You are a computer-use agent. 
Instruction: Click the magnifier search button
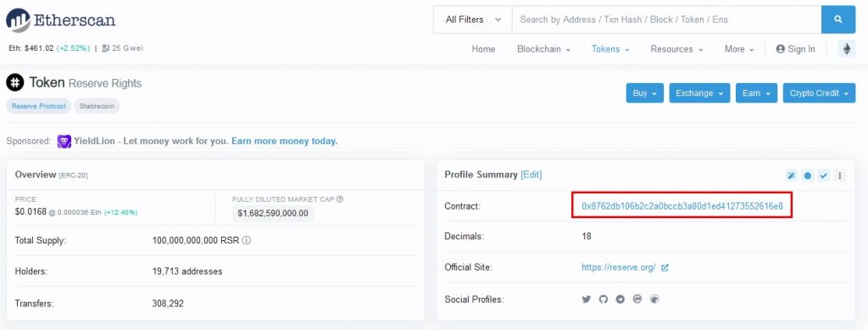click(x=838, y=20)
